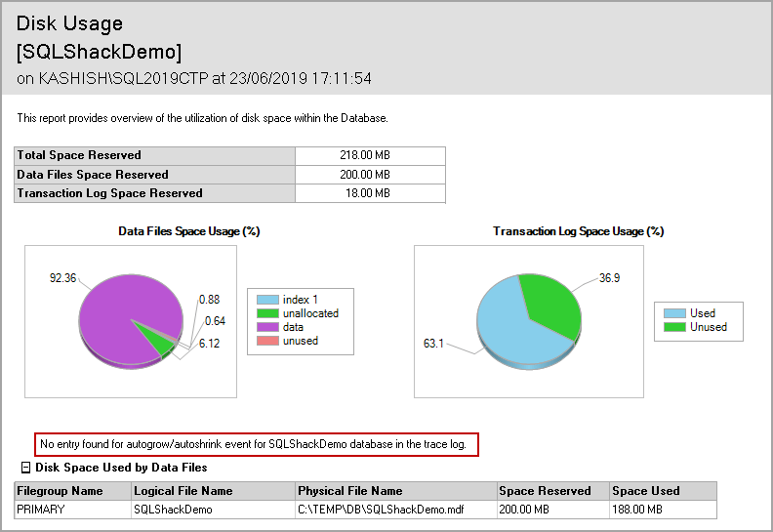Click the purple data legend swatch
Screen dimensions: 773x532
(x=267, y=327)
